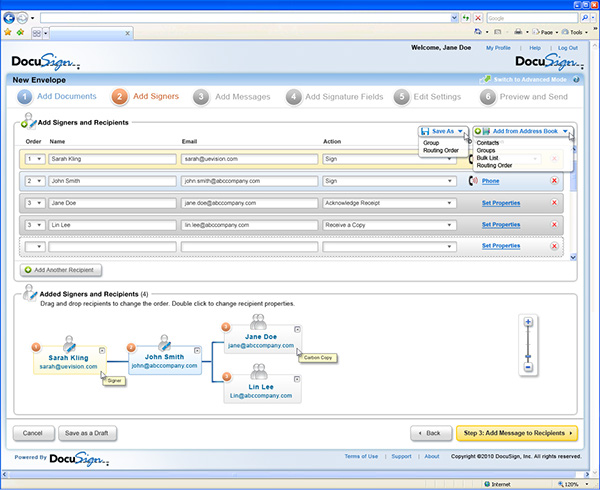Remove John Smith recipient row red X

tap(554, 181)
